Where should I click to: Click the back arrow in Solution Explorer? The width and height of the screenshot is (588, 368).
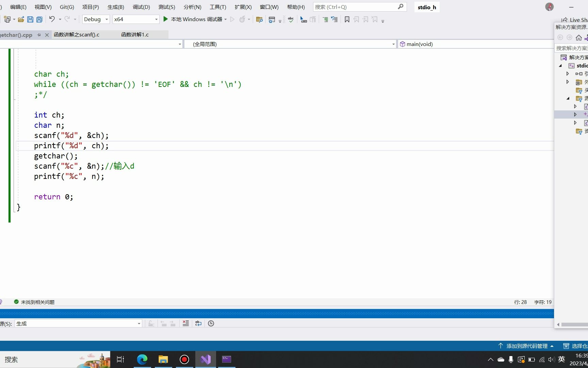pos(560,37)
